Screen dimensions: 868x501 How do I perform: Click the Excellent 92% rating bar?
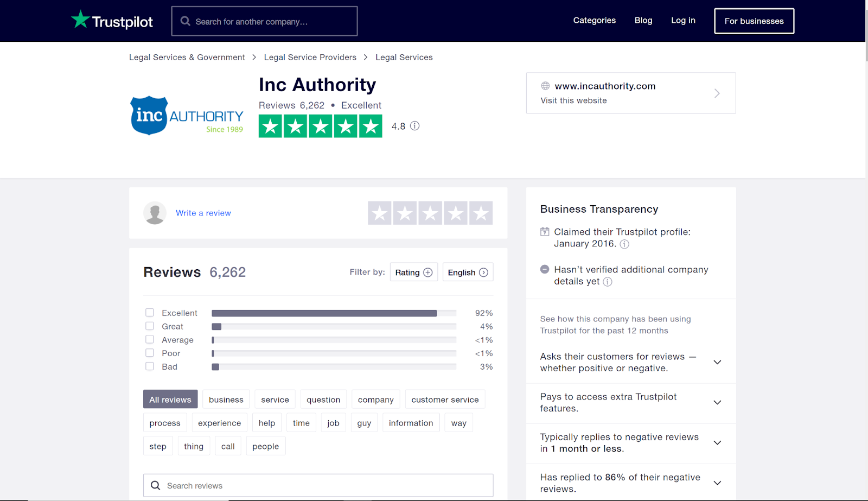pyautogui.click(x=334, y=313)
